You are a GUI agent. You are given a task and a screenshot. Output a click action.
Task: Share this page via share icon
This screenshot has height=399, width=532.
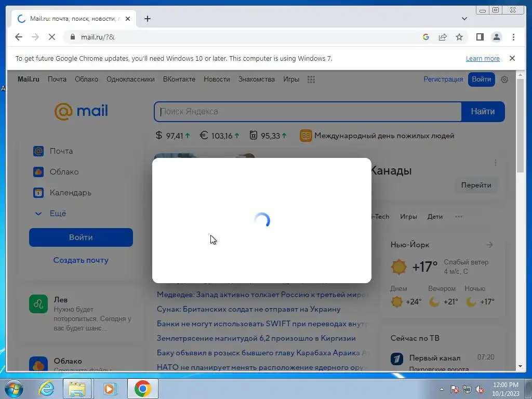click(443, 37)
